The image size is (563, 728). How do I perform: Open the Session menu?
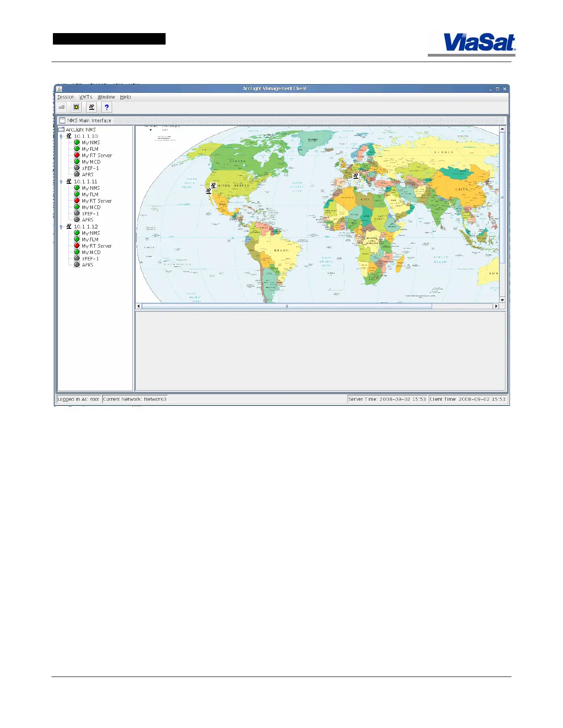66,97
